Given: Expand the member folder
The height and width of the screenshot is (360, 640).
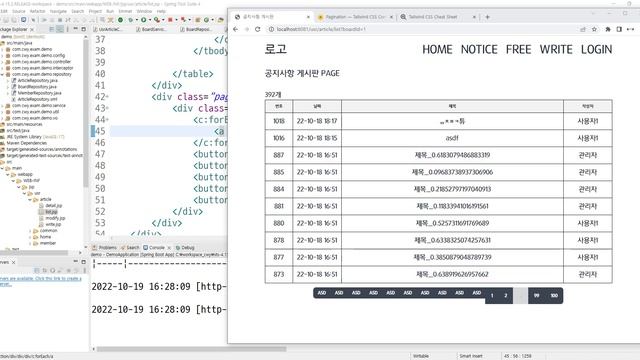Looking at the screenshot, I should pyautogui.click(x=30, y=243).
